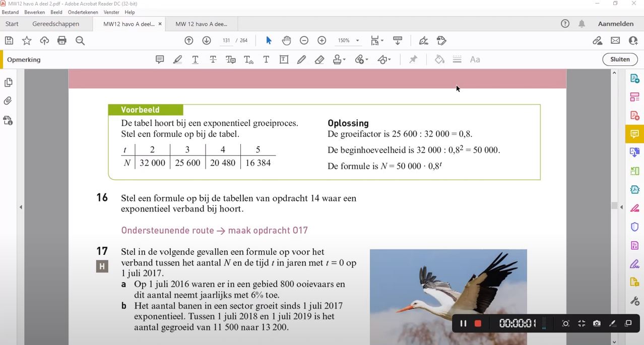Click the sign document pen icon
The image size is (644, 345).
(x=424, y=40)
